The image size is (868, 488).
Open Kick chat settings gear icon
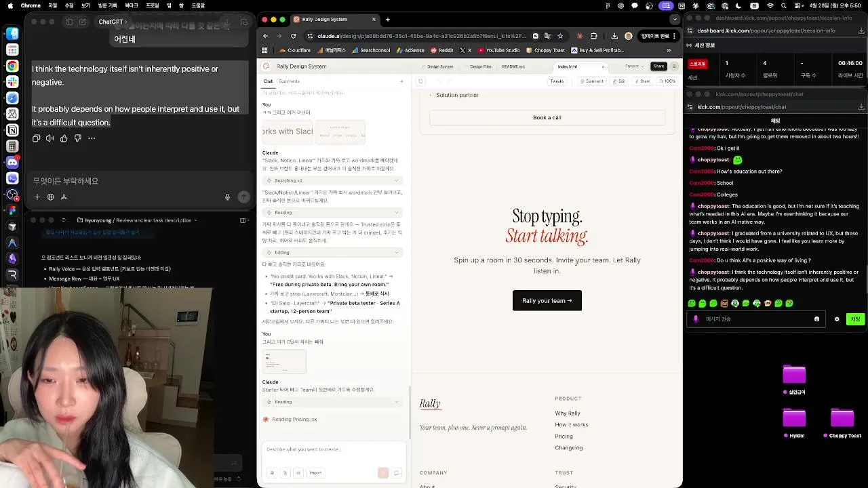837,319
